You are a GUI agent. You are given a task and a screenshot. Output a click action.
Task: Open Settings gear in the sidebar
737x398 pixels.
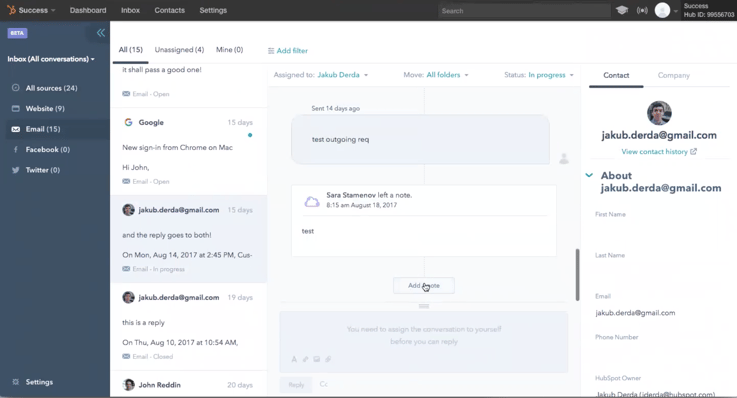click(32, 382)
